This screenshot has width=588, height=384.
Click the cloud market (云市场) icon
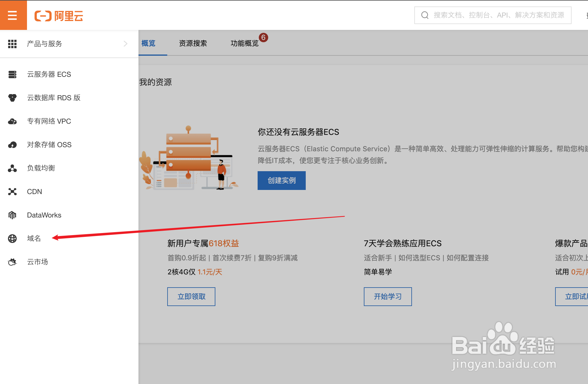tap(12, 262)
